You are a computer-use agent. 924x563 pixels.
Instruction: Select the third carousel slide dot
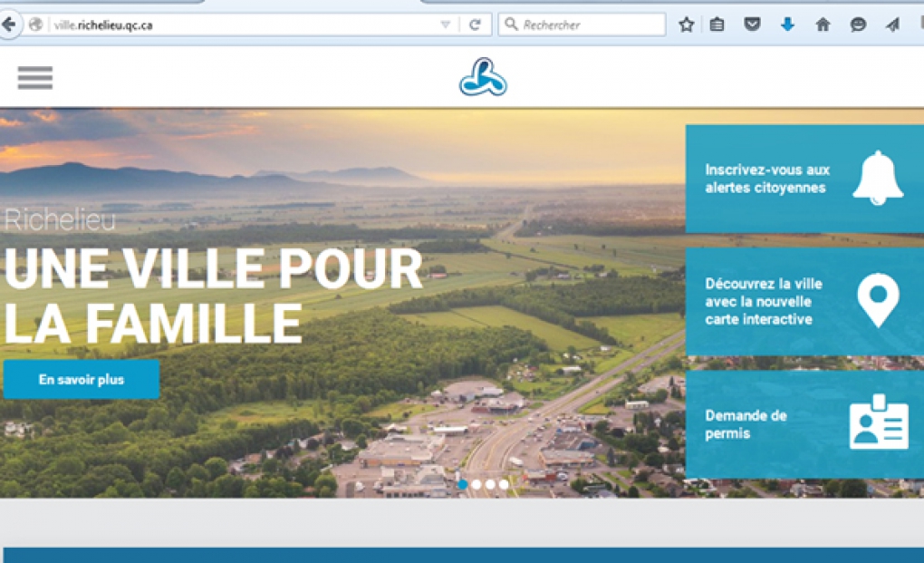490,485
